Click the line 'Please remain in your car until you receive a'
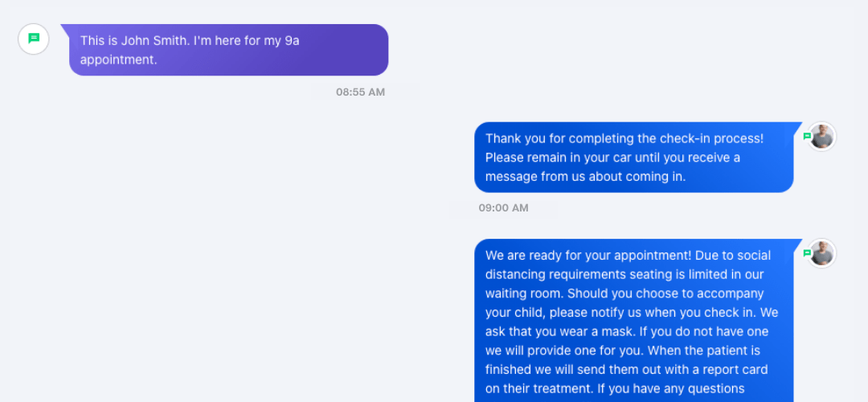The width and height of the screenshot is (868, 402). click(x=612, y=158)
